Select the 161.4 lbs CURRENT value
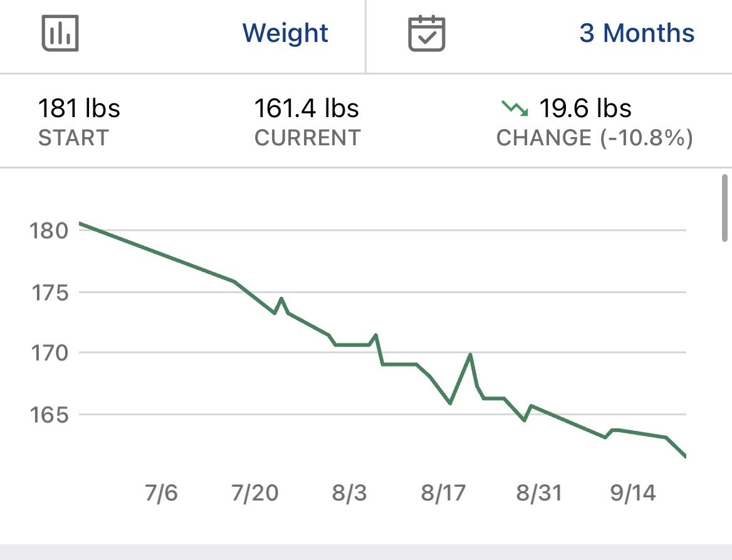This screenshot has height=560, width=732. pos(306,108)
